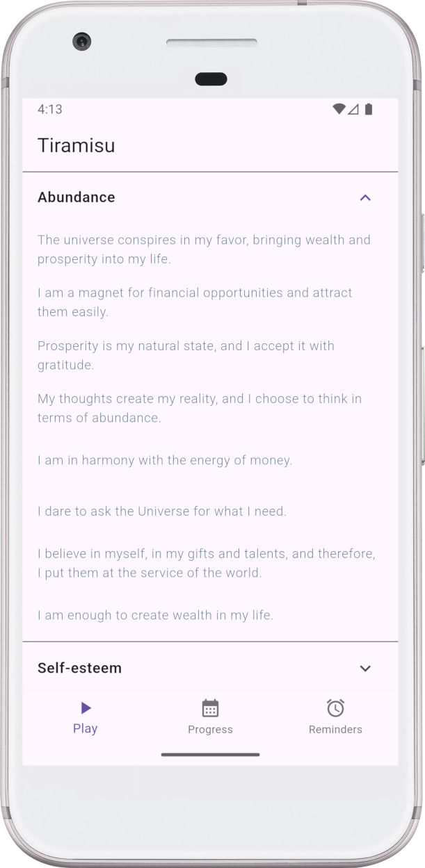Expand the Self-esteem section chevron
The height and width of the screenshot is (868, 425).
[365, 669]
